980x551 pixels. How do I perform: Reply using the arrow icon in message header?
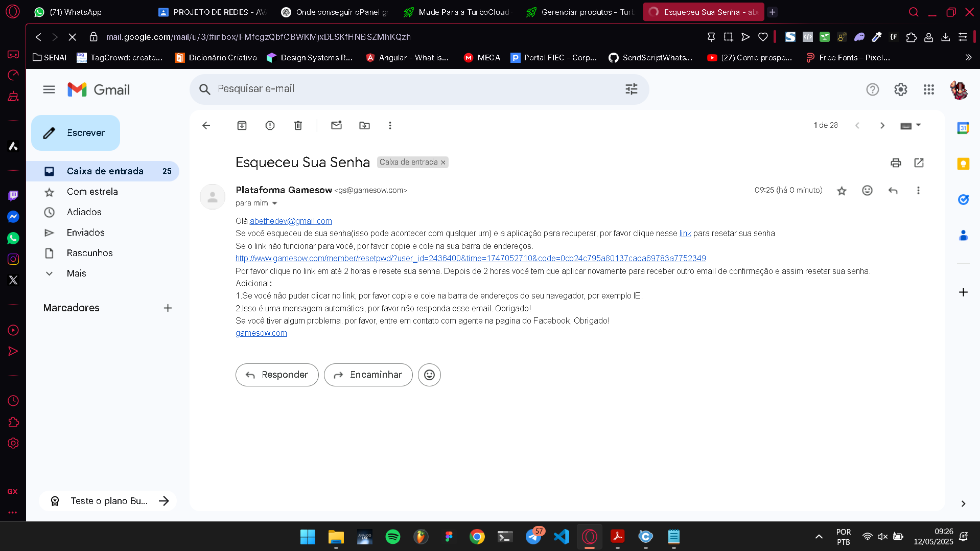coord(893,190)
